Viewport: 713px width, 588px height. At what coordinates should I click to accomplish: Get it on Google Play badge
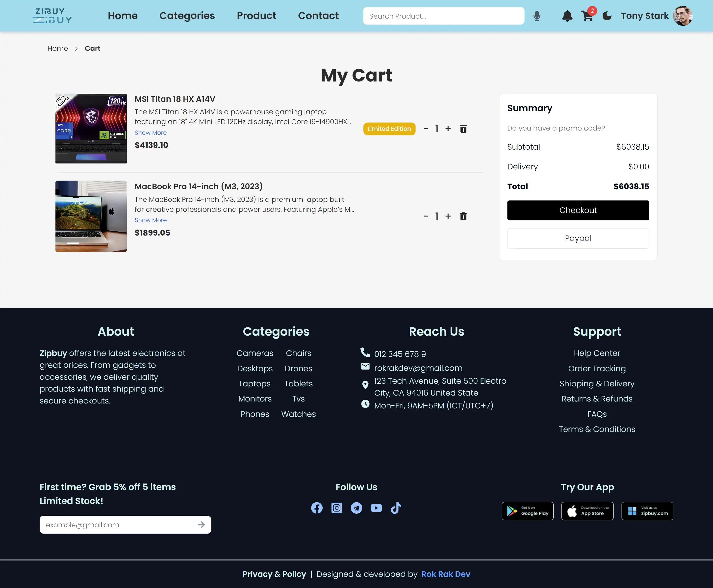coord(528,511)
